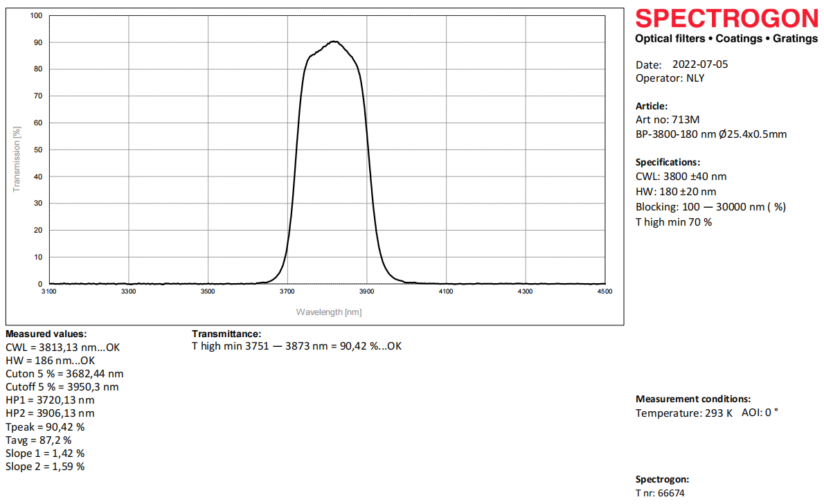The image size is (824, 504).
Task: Click the SPECTROGON logo
Action: click(x=726, y=18)
